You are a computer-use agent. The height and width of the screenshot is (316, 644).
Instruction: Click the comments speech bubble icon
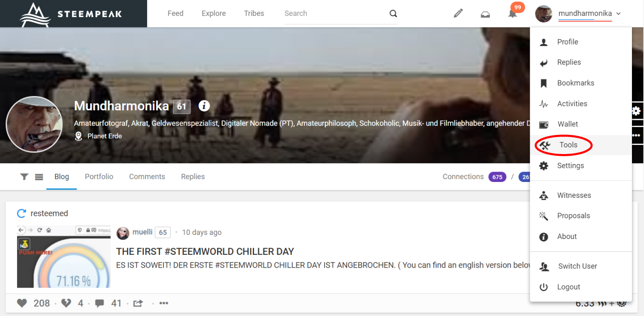99,304
